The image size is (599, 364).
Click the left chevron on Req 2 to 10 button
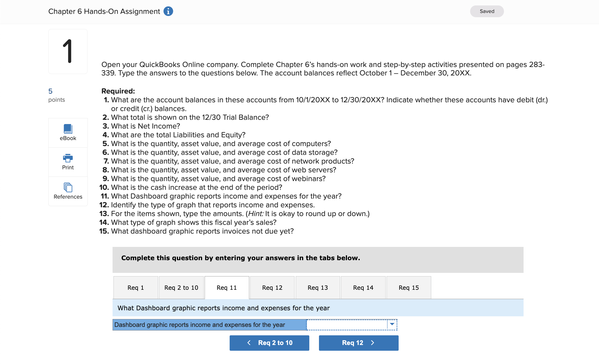[x=249, y=343]
